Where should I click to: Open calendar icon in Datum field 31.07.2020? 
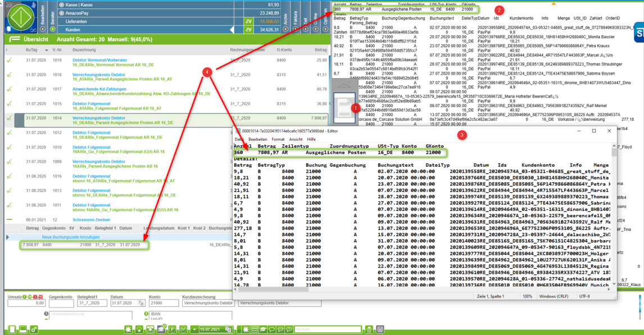pyautogui.click(x=141, y=303)
